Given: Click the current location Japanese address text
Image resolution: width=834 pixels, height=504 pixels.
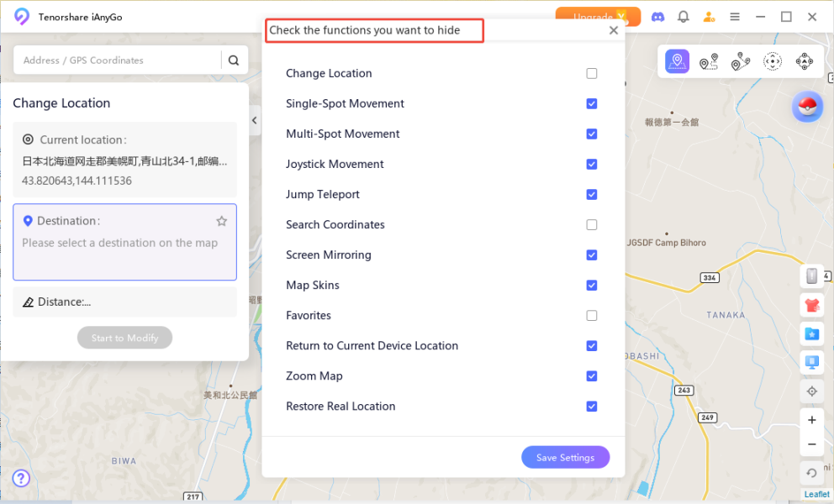Looking at the screenshot, I should click(x=124, y=161).
